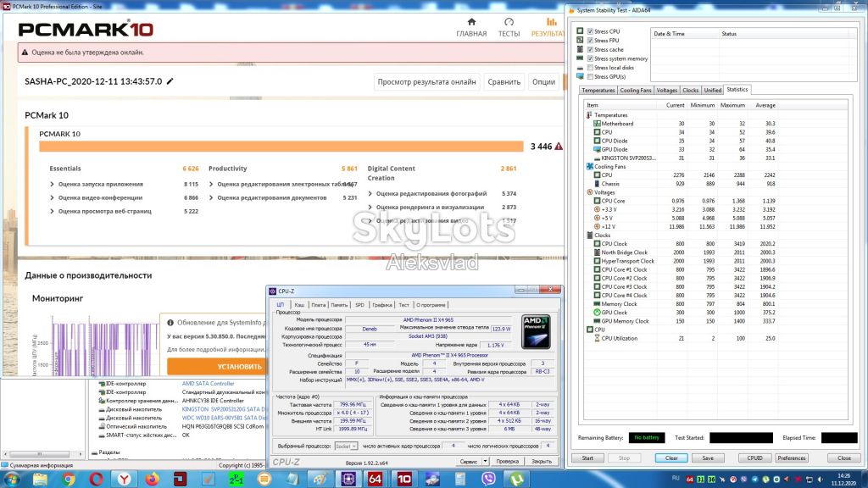868x488 pixels.
Task: Expand Оценка рендеринга и визуализации row
Action: pyautogui.click(x=370, y=207)
